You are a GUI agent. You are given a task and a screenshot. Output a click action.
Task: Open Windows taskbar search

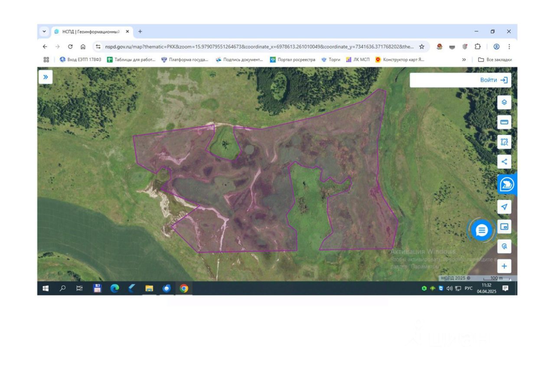(x=62, y=288)
